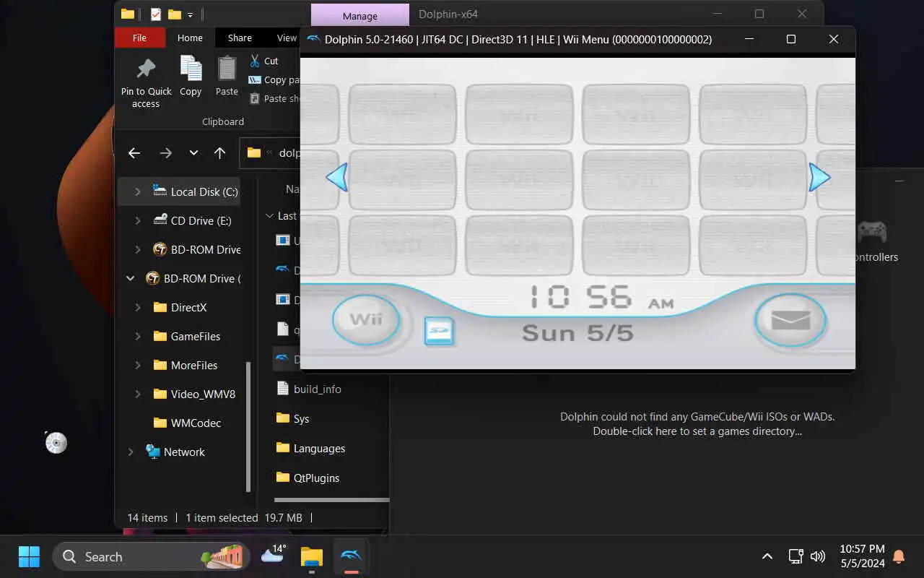This screenshot has width=924, height=578.
Task: Click the 'Sun 5/5' date in Wii Menu
Action: (x=577, y=332)
